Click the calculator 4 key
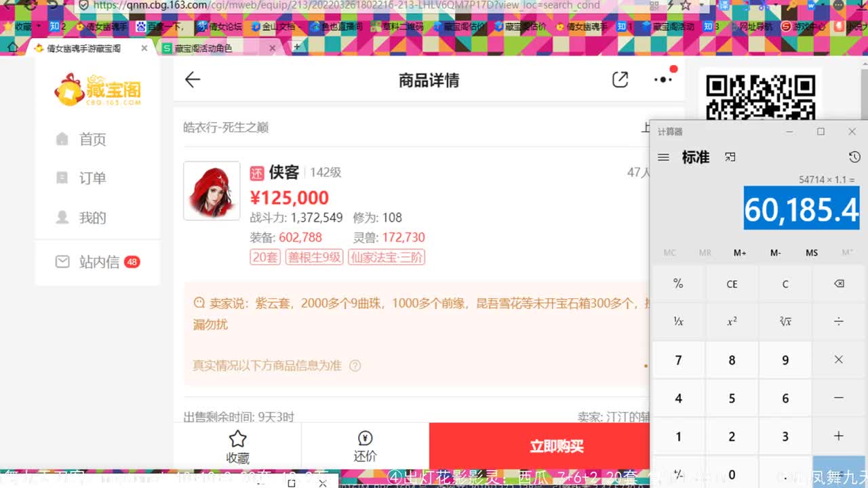 click(678, 398)
